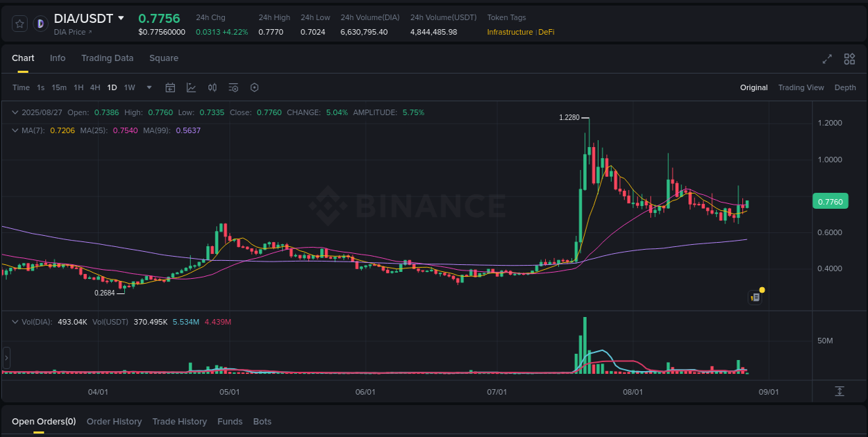
Task: Open the date range calendar icon
Action: click(x=170, y=87)
